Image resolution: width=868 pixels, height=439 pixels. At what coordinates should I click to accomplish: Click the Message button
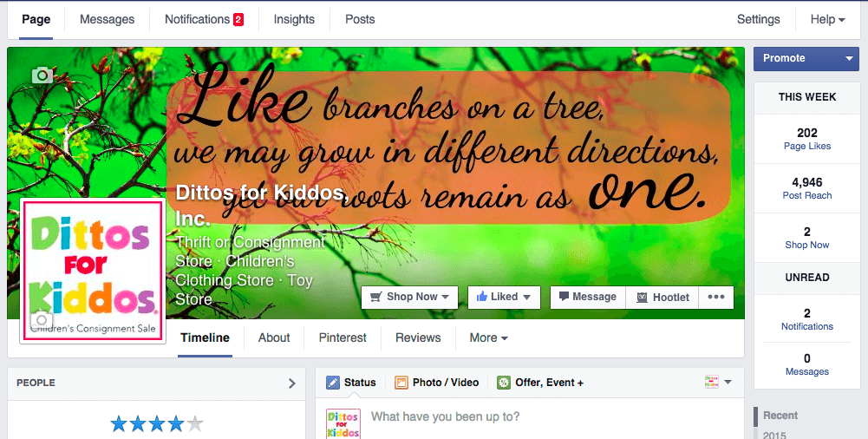(x=588, y=297)
